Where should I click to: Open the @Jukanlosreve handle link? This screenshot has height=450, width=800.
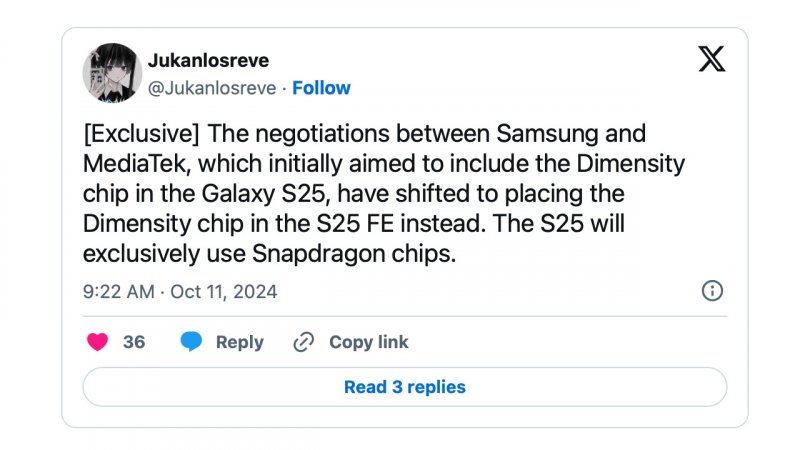(x=212, y=88)
